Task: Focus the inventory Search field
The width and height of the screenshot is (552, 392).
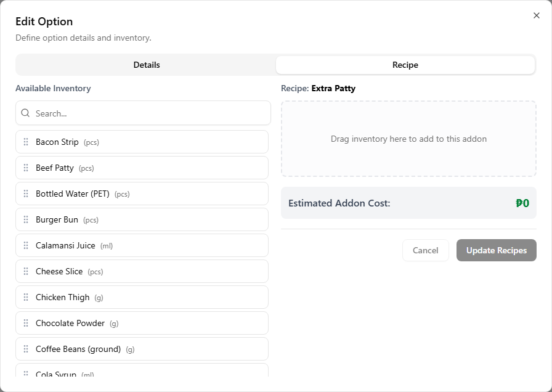Action: tap(143, 113)
